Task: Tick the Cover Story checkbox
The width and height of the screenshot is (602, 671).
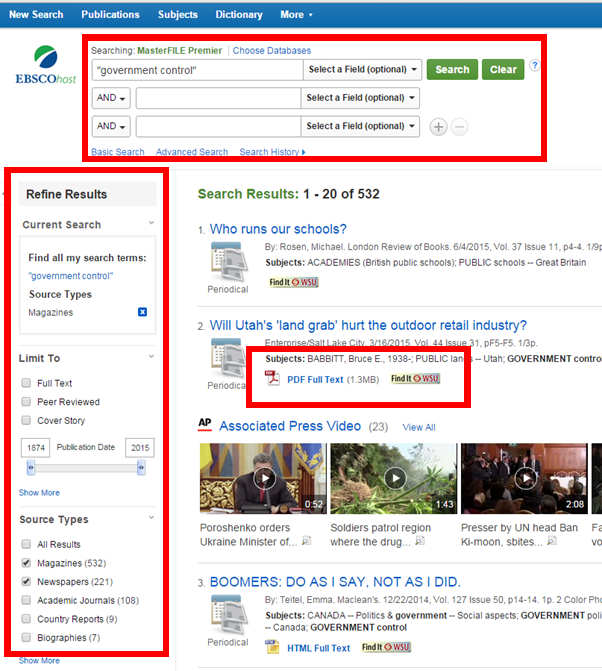Action: click(26, 420)
